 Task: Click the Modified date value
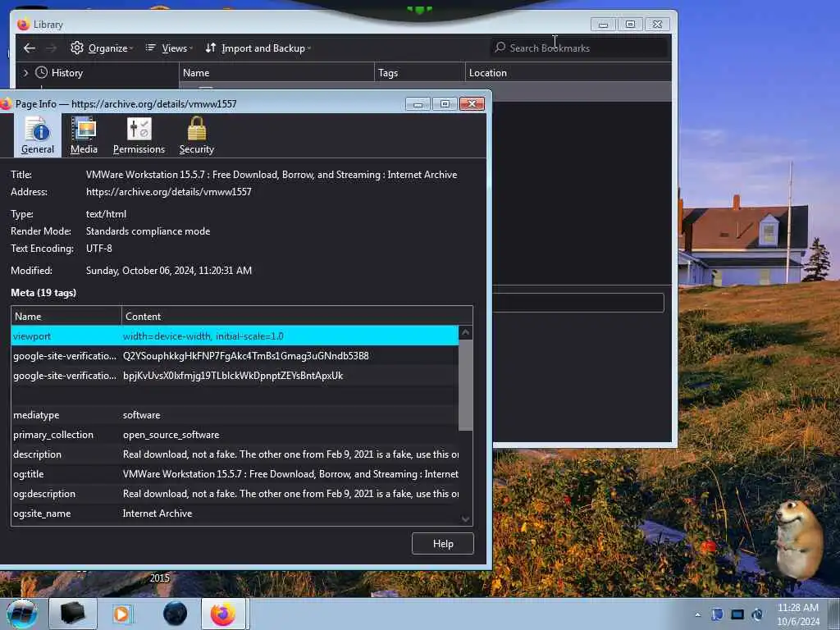pos(169,271)
